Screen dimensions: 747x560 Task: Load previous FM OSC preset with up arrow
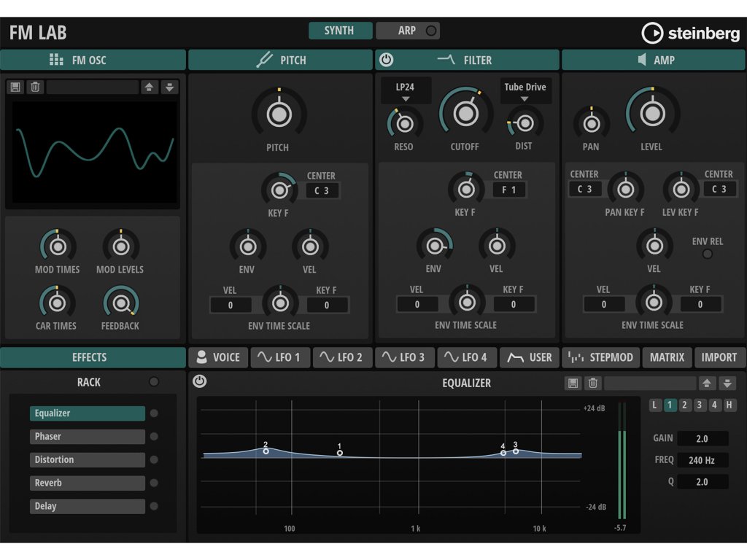[149, 87]
